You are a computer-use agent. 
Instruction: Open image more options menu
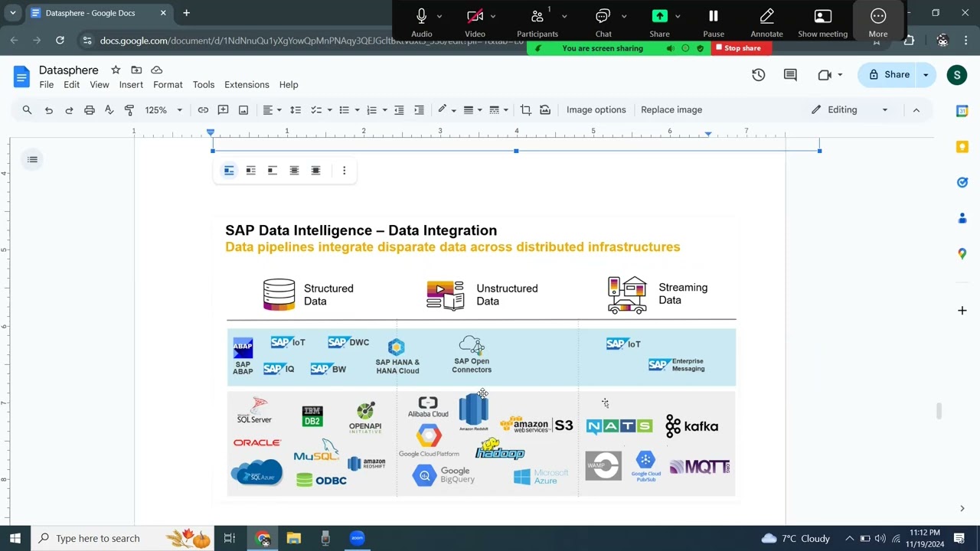(x=344, y=171)
